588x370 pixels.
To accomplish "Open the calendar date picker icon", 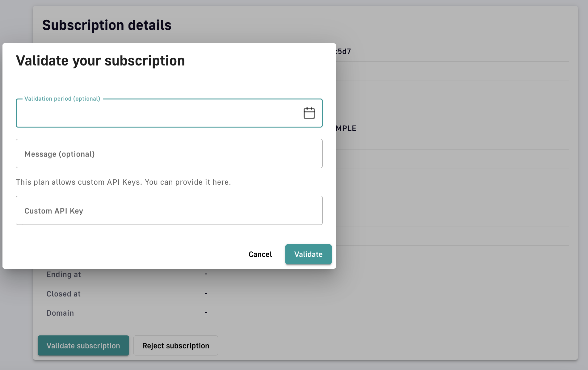I will (309, 113).
